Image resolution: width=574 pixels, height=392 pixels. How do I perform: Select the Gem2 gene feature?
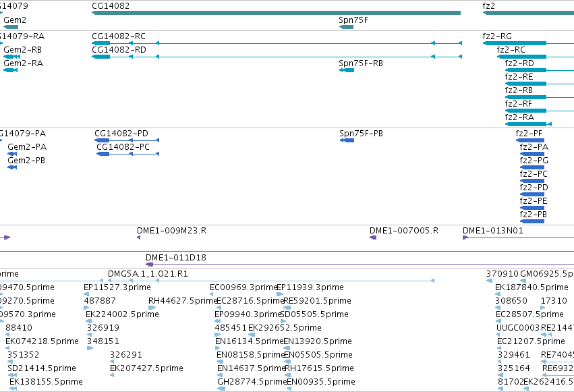[x=11, y=27]
